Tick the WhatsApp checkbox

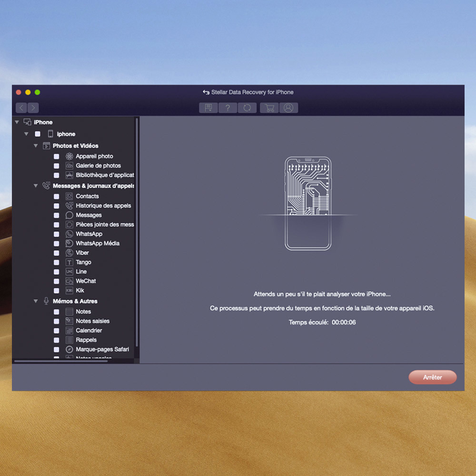(57, 234)
